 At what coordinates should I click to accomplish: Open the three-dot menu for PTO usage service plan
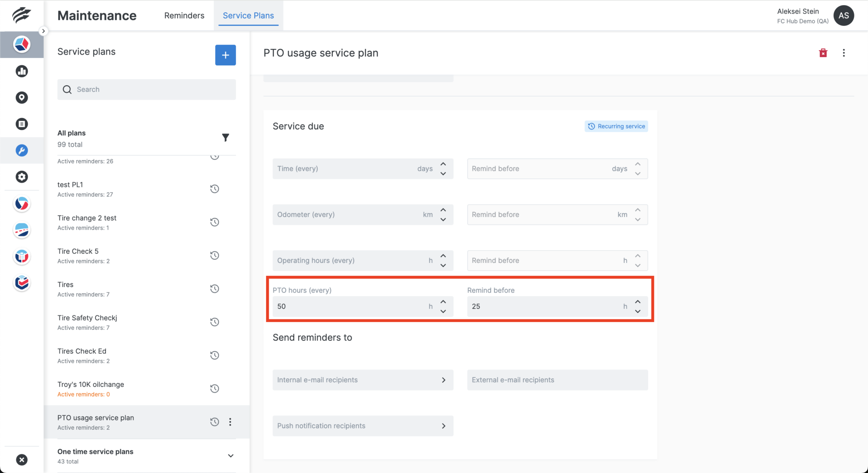pos(230,422)
